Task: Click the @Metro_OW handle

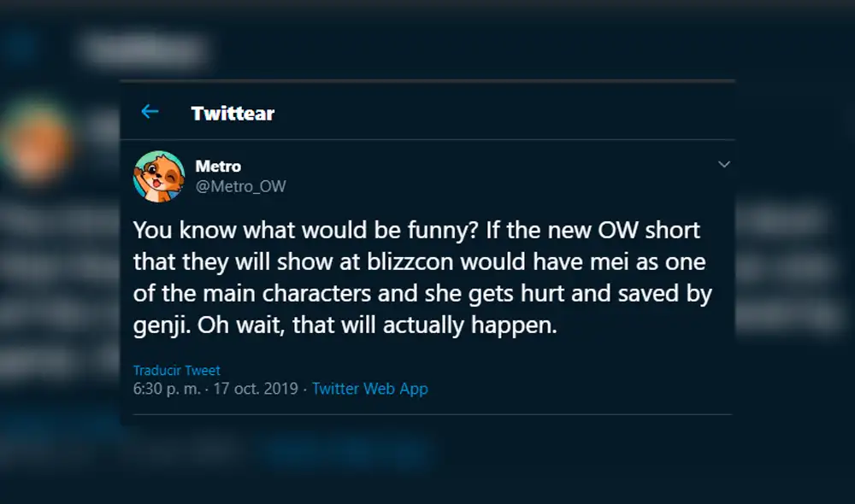Action: coord(243,185)
